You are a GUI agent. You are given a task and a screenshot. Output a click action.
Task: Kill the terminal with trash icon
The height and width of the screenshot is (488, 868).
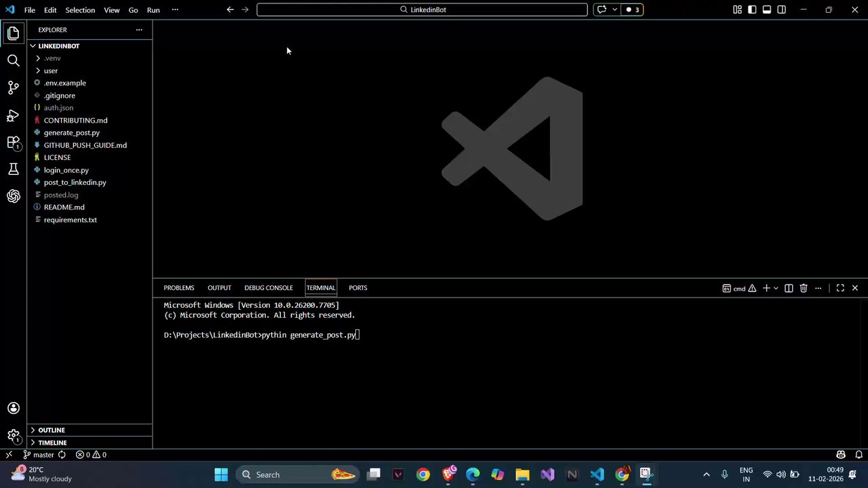[x=804, y=288]
